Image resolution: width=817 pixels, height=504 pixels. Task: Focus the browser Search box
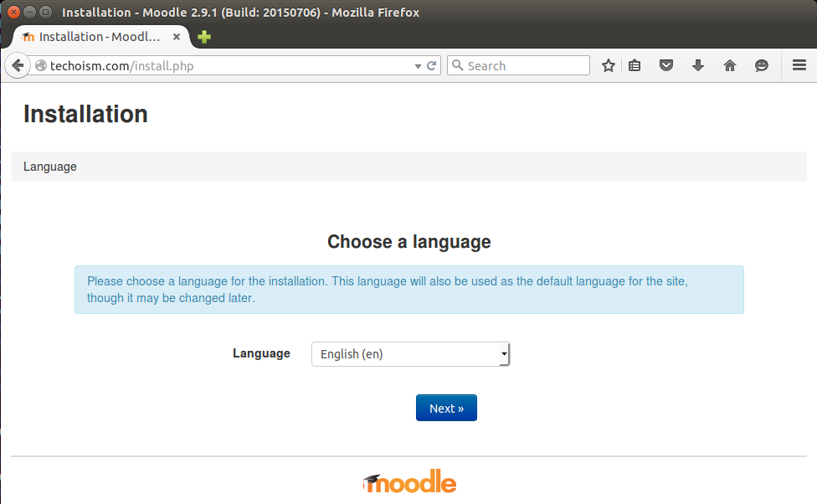527,65
